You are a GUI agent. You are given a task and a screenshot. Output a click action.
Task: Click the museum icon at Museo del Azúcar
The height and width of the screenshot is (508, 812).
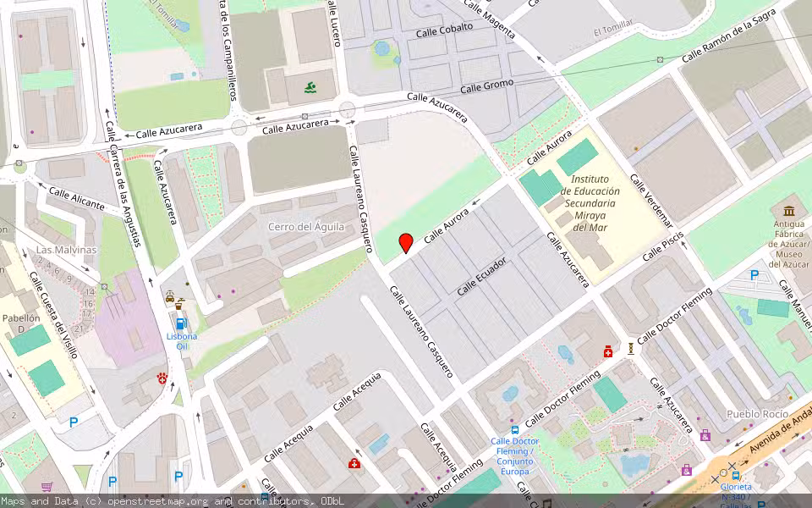[787, 212]
